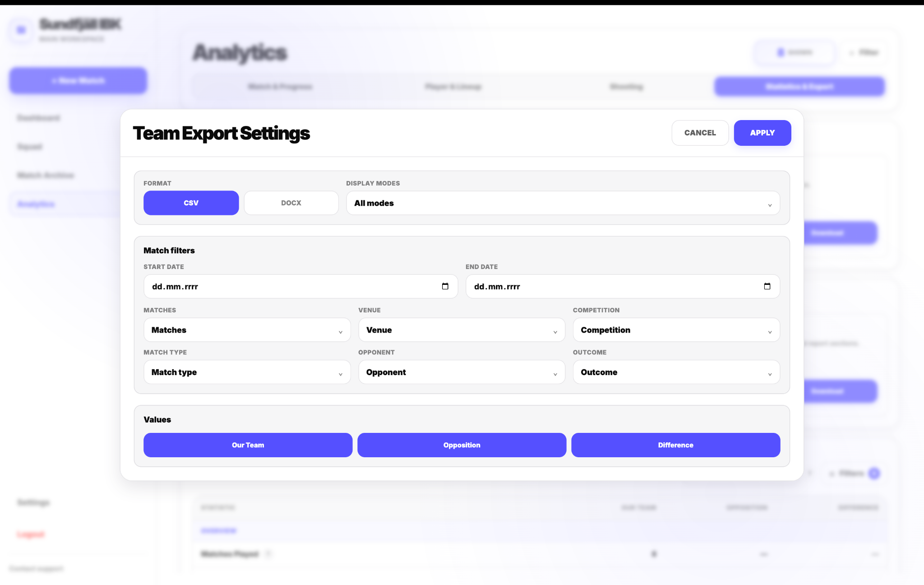Toggle the Difference values button
This screenshot has width=924, height=585.
pyautogui.click(x=675, y=445)
